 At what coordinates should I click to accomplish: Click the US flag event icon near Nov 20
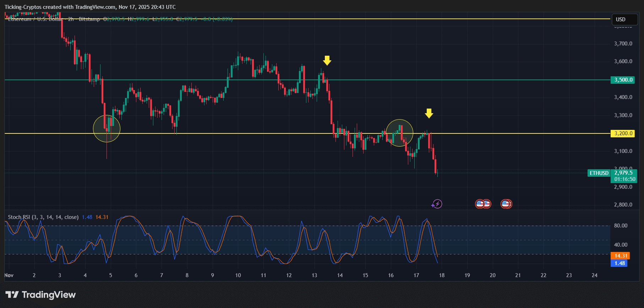[505, 204]
